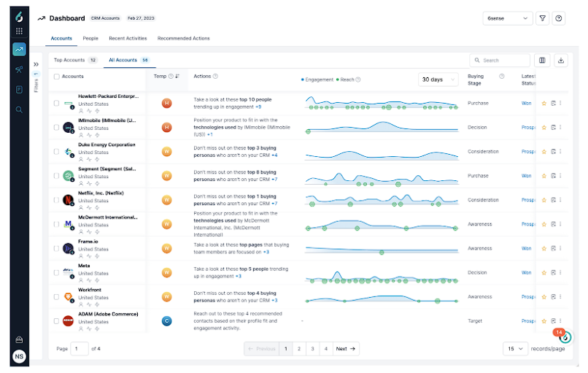Viewport: 588px width, 373px height.
Task: Star the Duke Energy Corporation row
Action: tap(543, 152)
